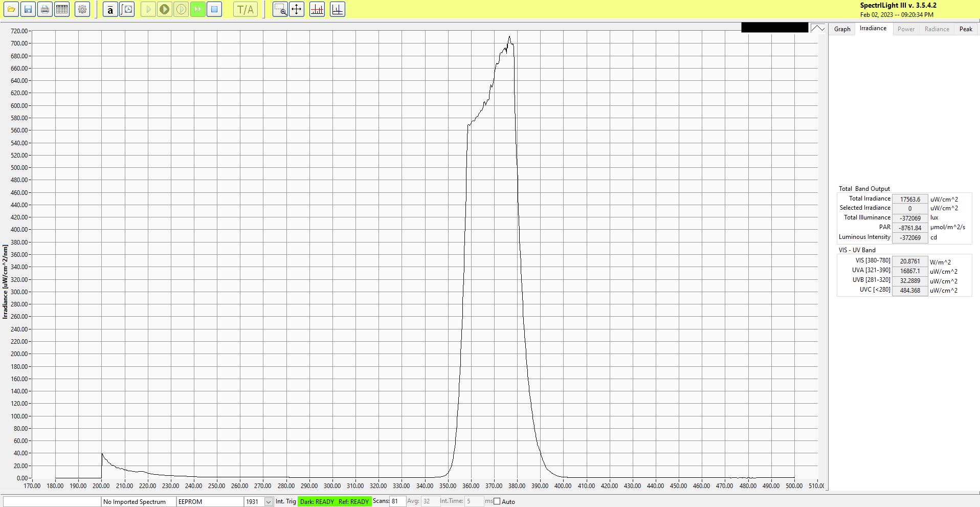
Task: Click the EEPROM field
Action: click(x=210, y=502)
